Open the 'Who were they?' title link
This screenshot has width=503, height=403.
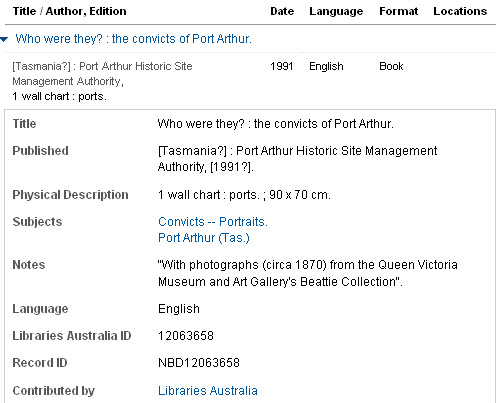(x=133, y=39)
